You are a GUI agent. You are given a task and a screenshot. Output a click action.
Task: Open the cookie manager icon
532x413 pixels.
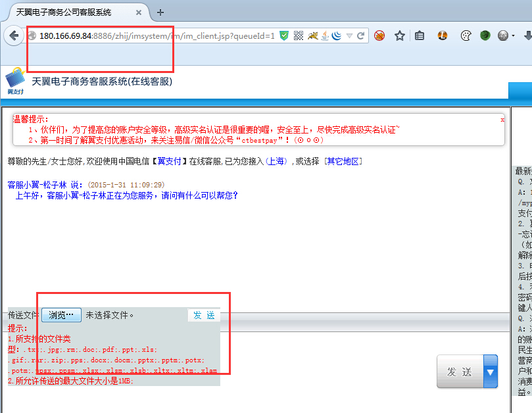click(x=466, y=36)
